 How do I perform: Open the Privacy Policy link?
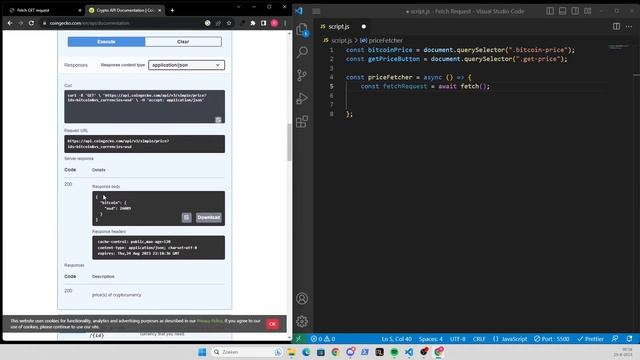210,321
